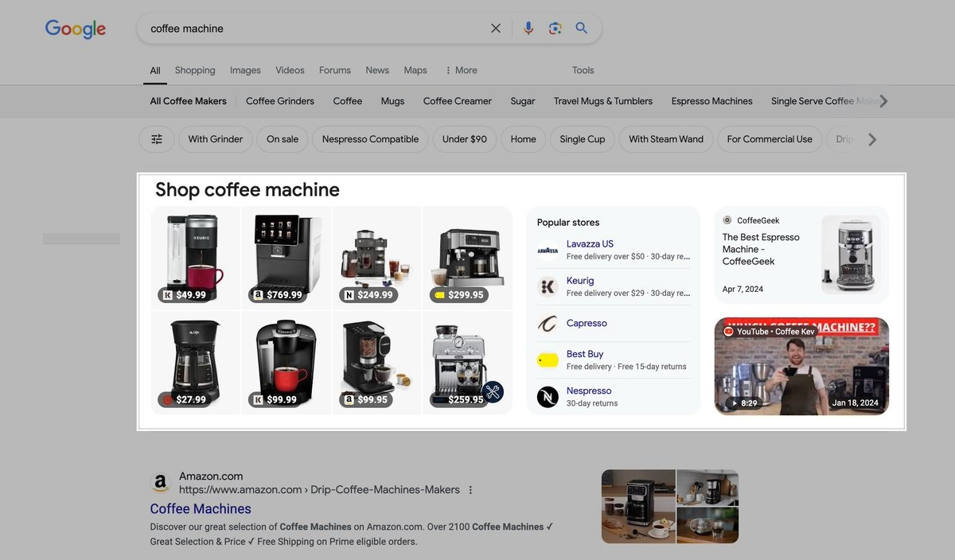Toggle the On sale filter chip

(283, 139)
